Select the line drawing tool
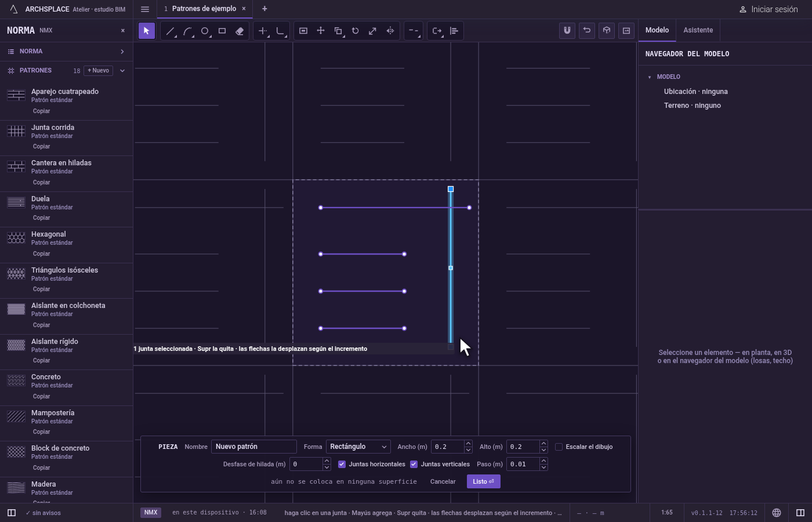Viewport: 812px width, 522px height. point(170,31)
